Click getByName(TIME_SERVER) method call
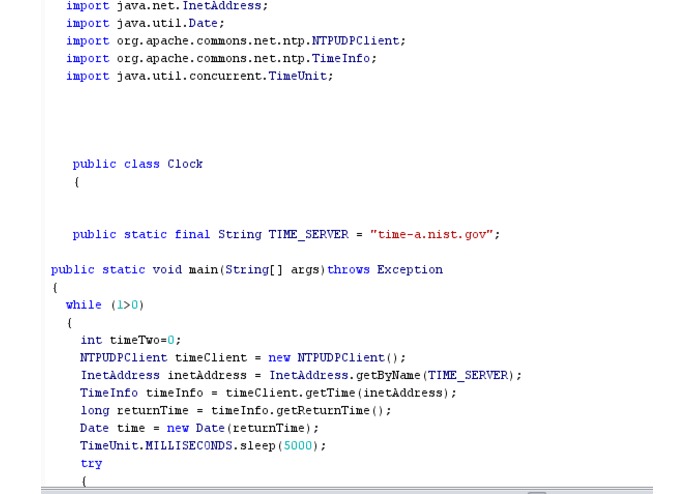This screenshot has height=494, width=695. pyautogui.click(x=435, y=375)
